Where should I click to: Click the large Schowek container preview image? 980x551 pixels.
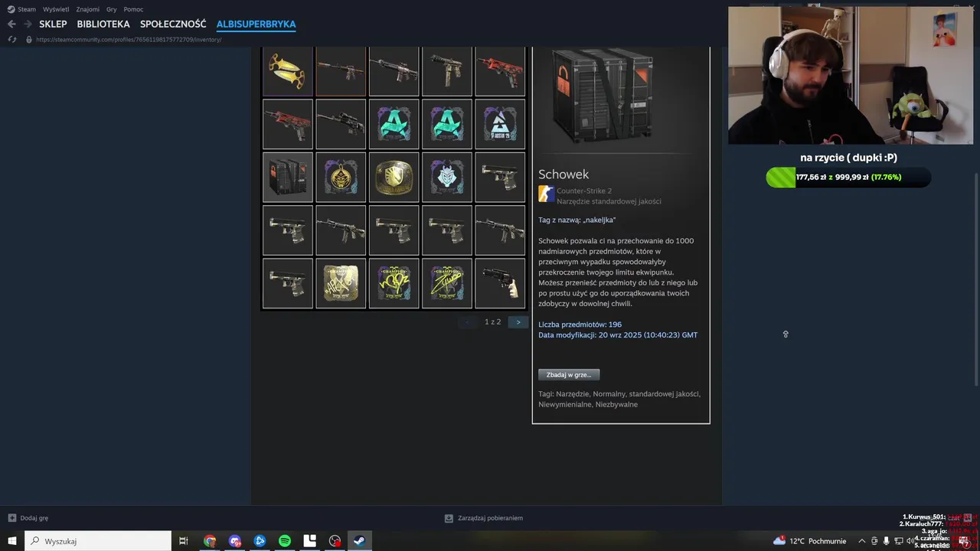[603, 96]
